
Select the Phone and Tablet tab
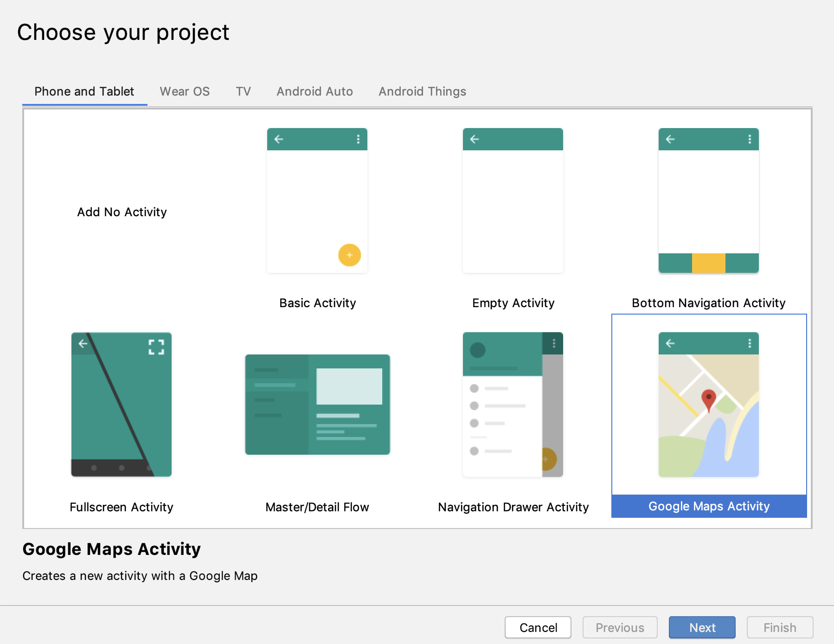[84, 91]
